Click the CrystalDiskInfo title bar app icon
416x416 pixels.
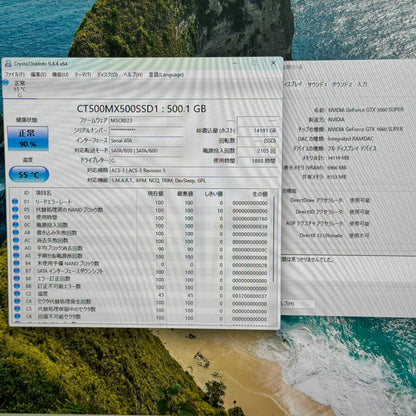pyautogui.click(x=8, y=64)
